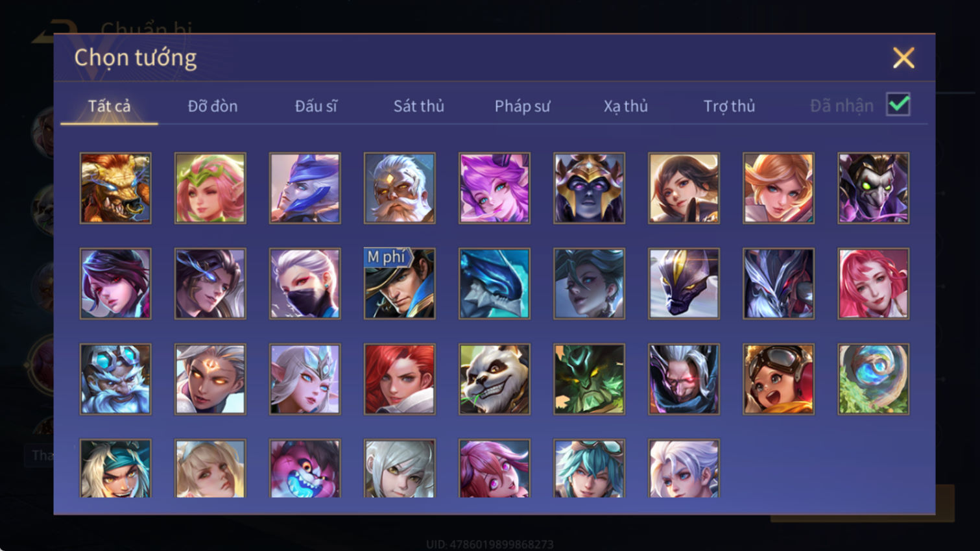Switch to the Trợ thủ tab
Screen dimensions: 980x551
(729, 106)
